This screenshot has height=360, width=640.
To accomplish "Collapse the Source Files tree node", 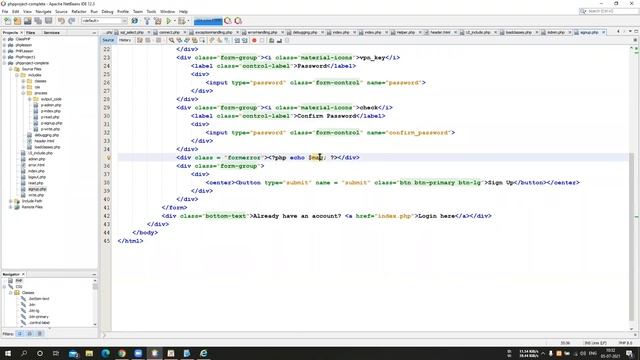I will pos(11,69).
